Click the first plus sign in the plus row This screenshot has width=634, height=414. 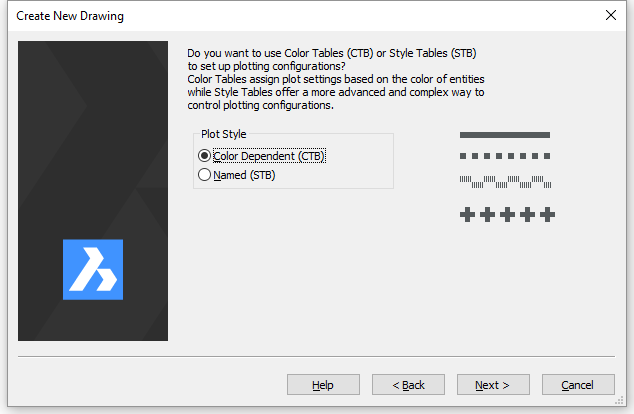(467, 215)
